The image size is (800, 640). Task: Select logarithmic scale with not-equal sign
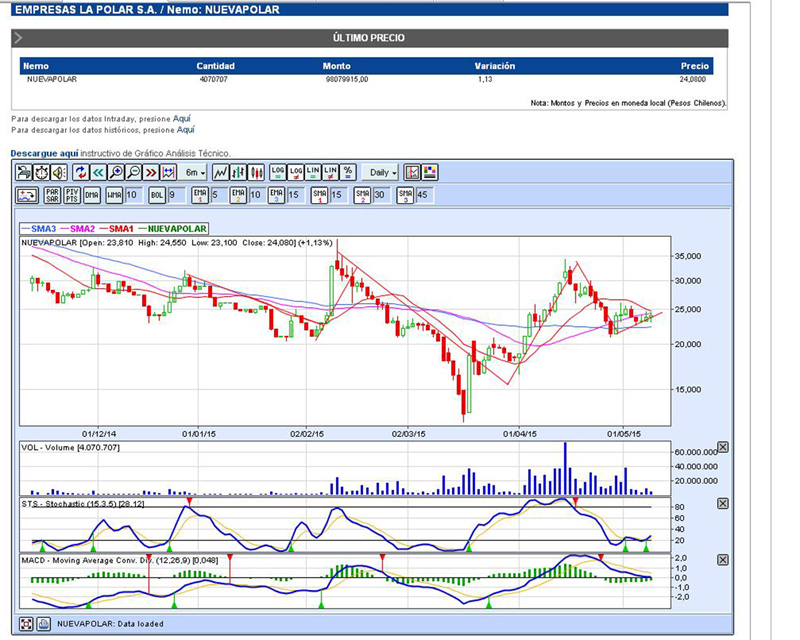pyautogui.click(x=295, y=173)
